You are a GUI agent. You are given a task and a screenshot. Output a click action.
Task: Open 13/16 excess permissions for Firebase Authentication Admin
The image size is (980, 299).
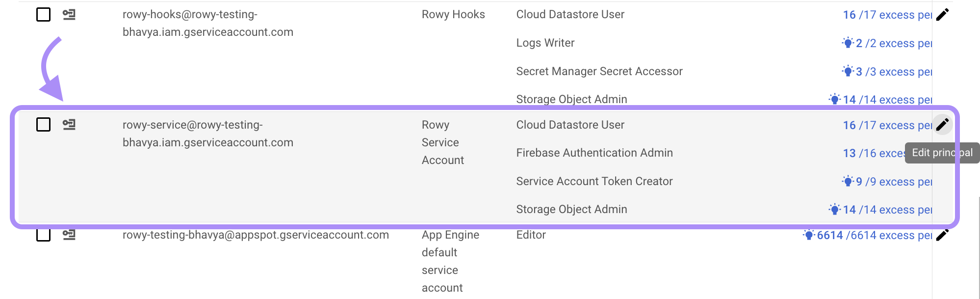(x=873, y=153)
